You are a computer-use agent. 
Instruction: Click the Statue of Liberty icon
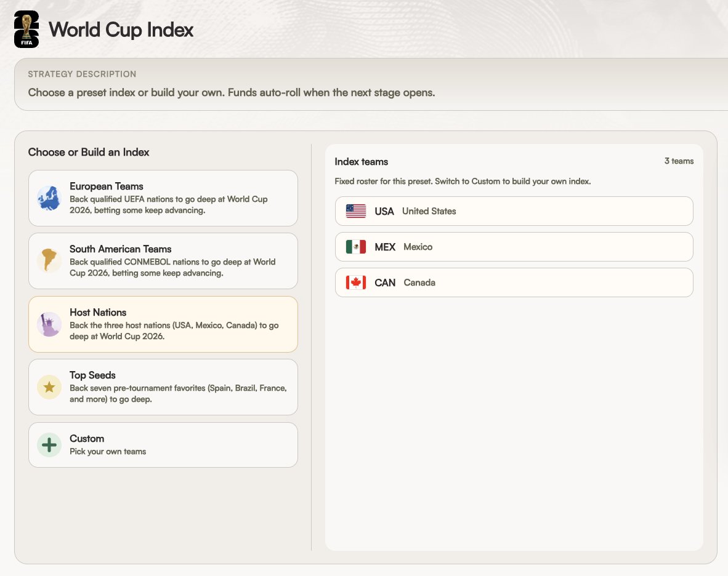tap(49, 324)
